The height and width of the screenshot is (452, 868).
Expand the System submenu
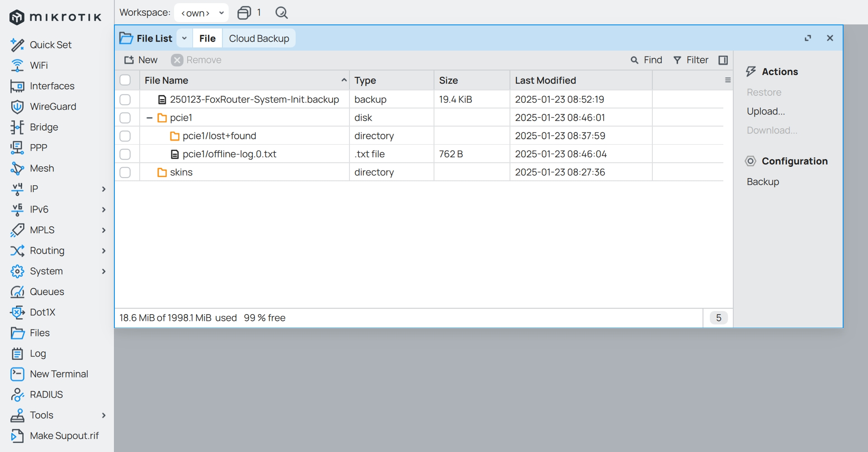(104, 271)
